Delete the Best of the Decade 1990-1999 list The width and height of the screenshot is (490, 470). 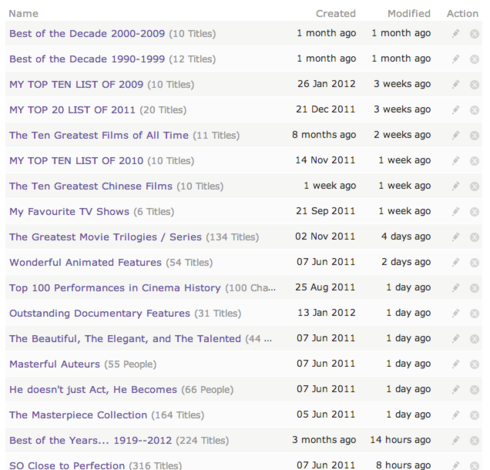tap(474, 59)
